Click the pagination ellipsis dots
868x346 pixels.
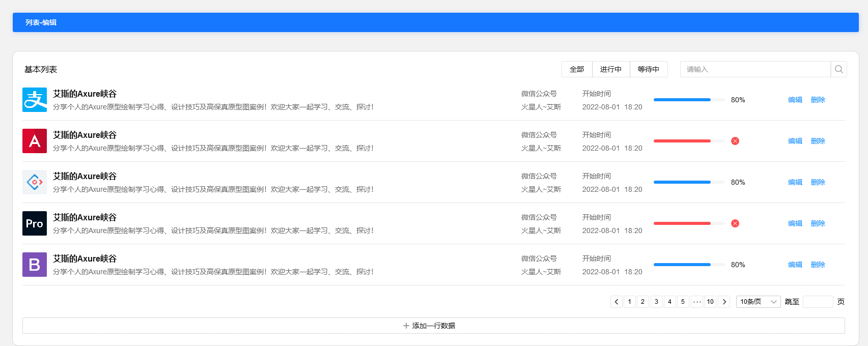click(697, 302)
